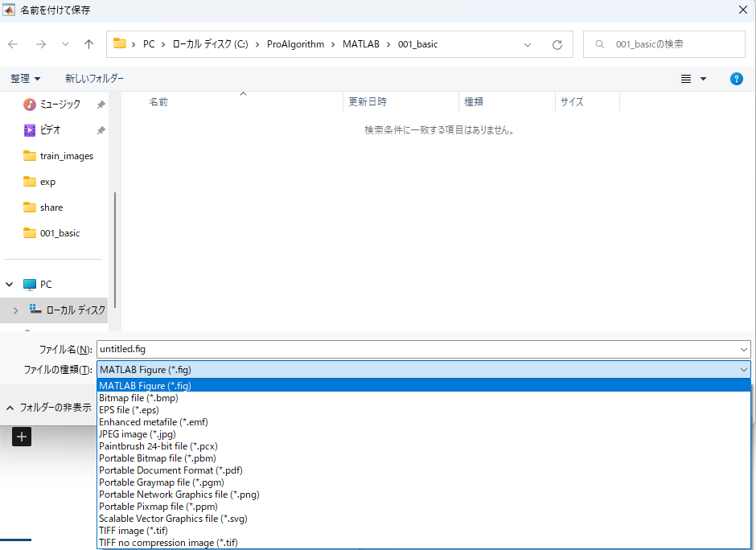Collapse the PC tree node
The image size is (756, 550).
click(10, 285)
